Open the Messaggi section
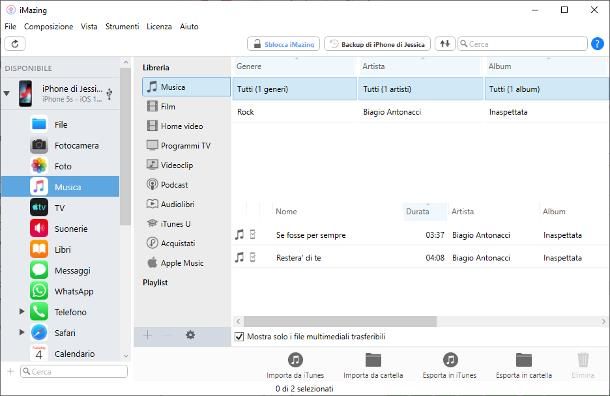The height and width of the screenshot is (396, 610). 60,270
